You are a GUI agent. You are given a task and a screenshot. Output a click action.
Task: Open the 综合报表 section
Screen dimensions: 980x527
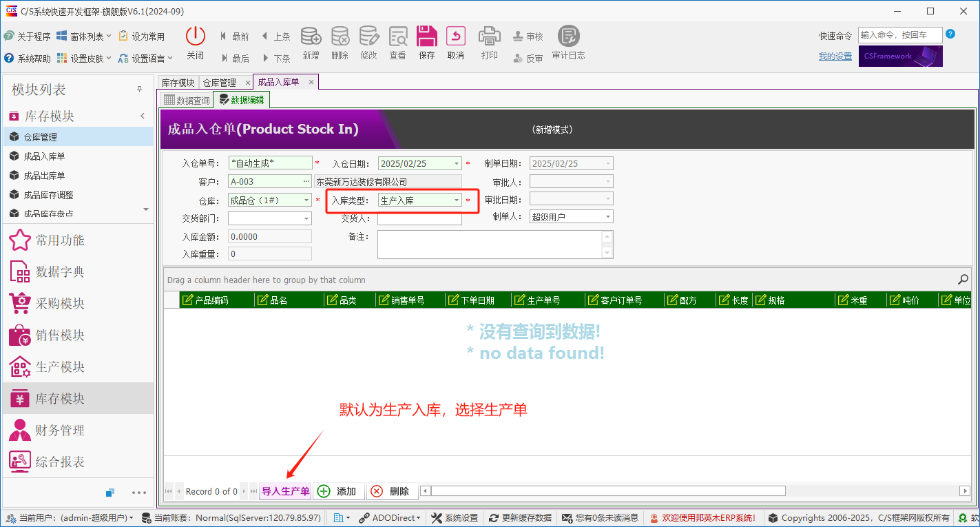coord(78,462)
